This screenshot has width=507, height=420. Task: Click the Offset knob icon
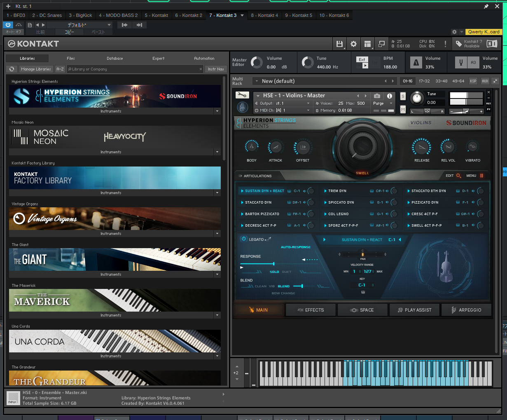point(303,147)
